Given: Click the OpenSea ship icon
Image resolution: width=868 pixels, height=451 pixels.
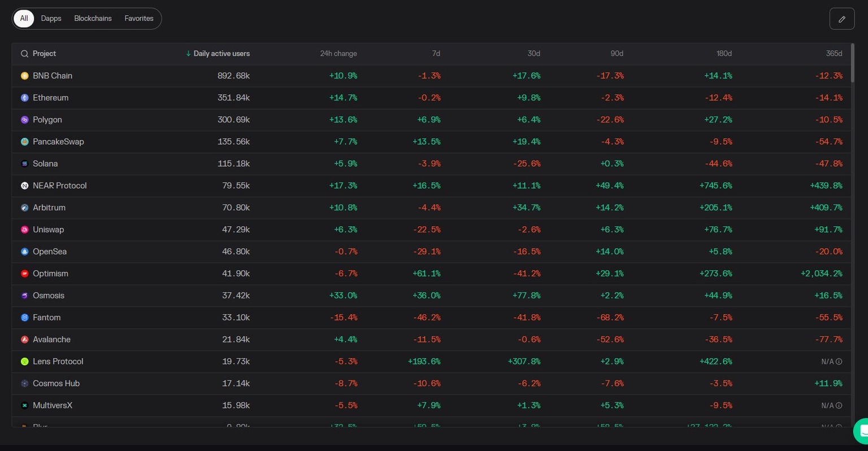Looking at the screenshot, I should click(24, 251).
